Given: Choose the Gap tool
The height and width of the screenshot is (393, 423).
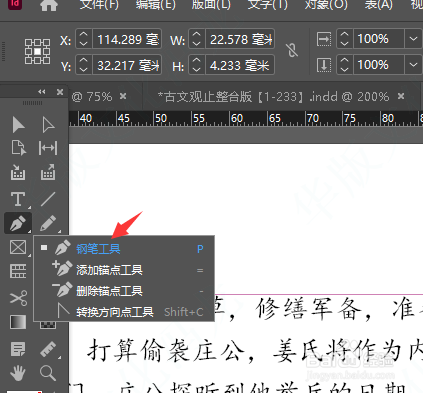Looking at the screenshot, I should 48,148.
